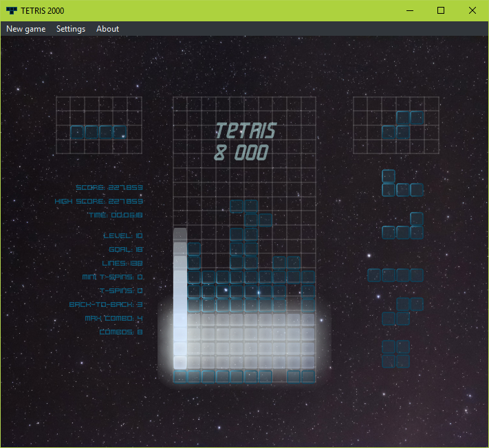Viewport: 489px width, 448px height.
Task: Maximize the Tetris 2000 window
Action: tap(441, 10)
